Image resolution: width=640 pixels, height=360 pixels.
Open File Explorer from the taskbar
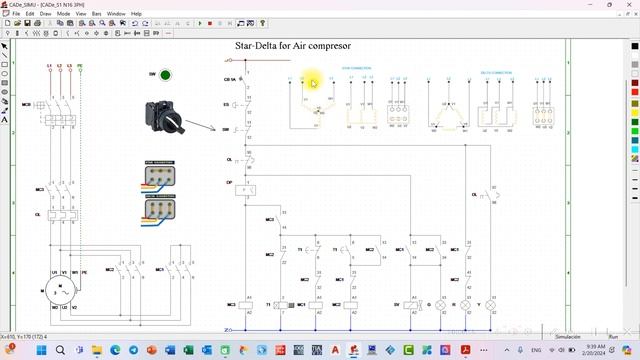[97, 350]
